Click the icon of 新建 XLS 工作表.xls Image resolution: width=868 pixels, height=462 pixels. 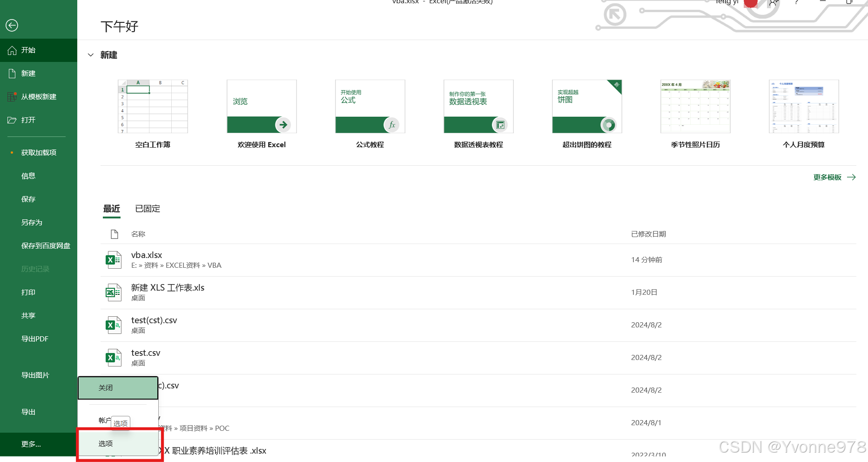pos(114,292)
